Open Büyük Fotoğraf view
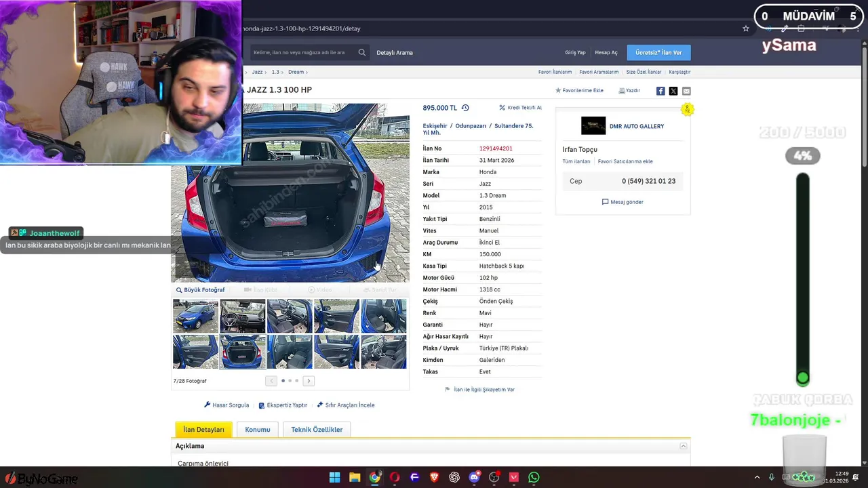Image resolution: width=868 pixels, height=488 pixels. click(201, 290)
